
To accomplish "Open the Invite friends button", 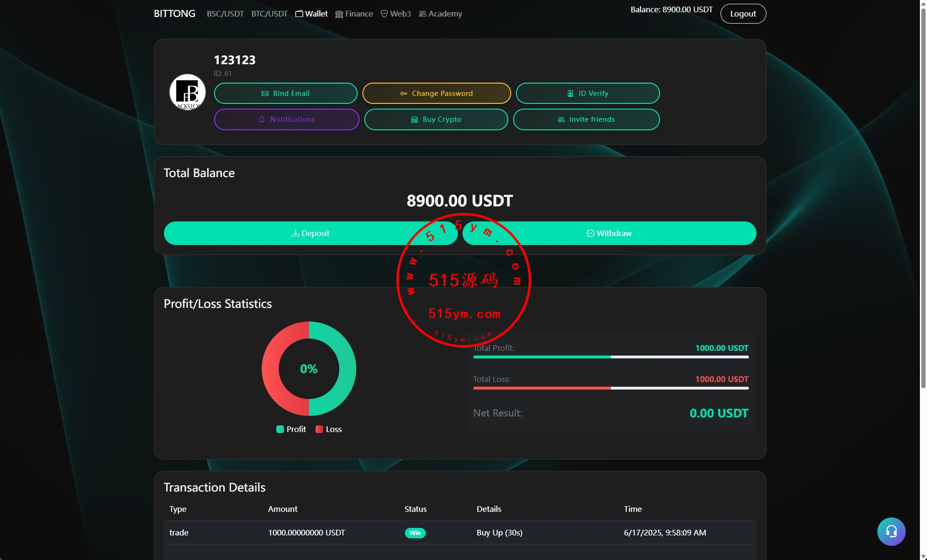I will 586,119.
